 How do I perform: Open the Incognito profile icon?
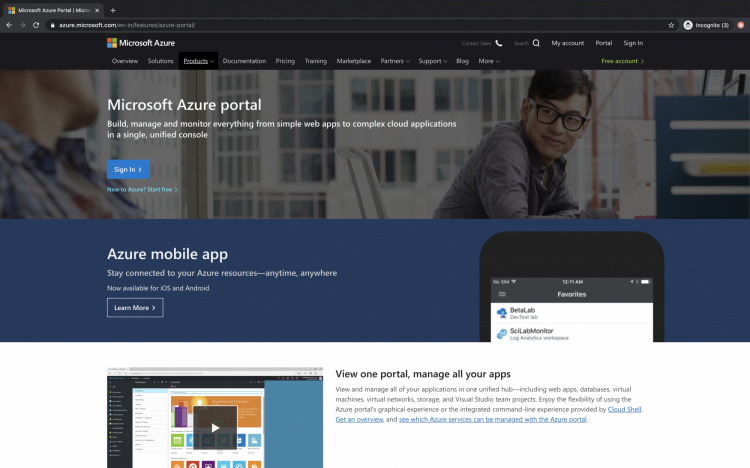[688, 24]
